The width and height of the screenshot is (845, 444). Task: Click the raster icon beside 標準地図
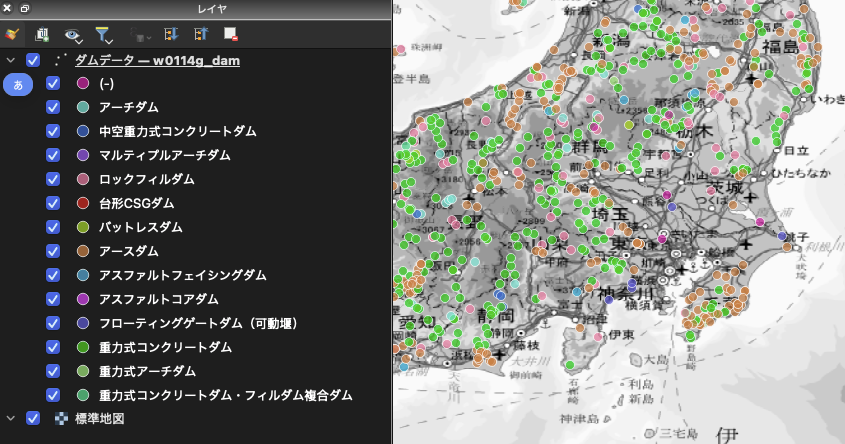point(61,419)
